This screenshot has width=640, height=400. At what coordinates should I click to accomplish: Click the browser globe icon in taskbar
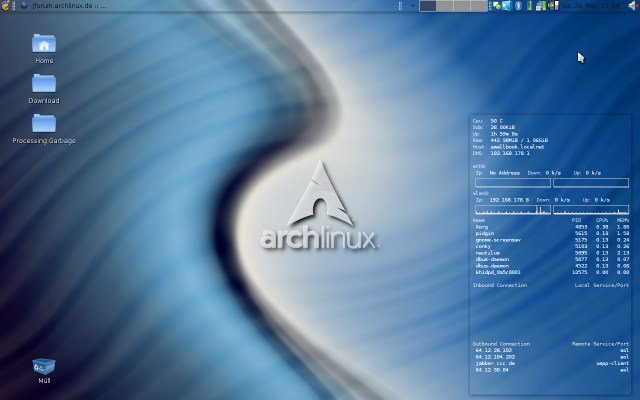point(24,5)
